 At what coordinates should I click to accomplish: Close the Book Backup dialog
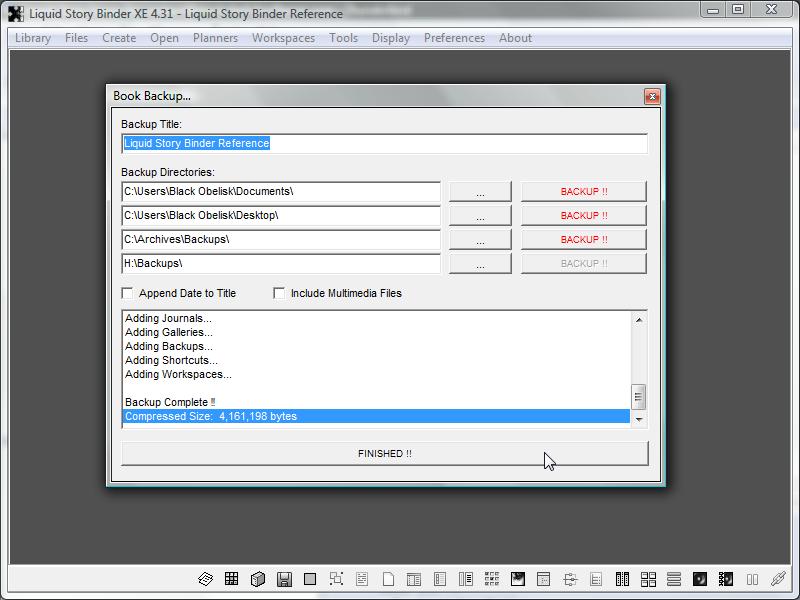pyautogui.click(x=652, y=96)
